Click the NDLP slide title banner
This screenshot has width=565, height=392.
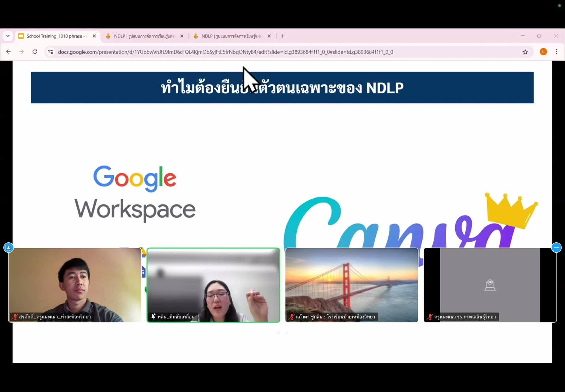pos(282,88)
